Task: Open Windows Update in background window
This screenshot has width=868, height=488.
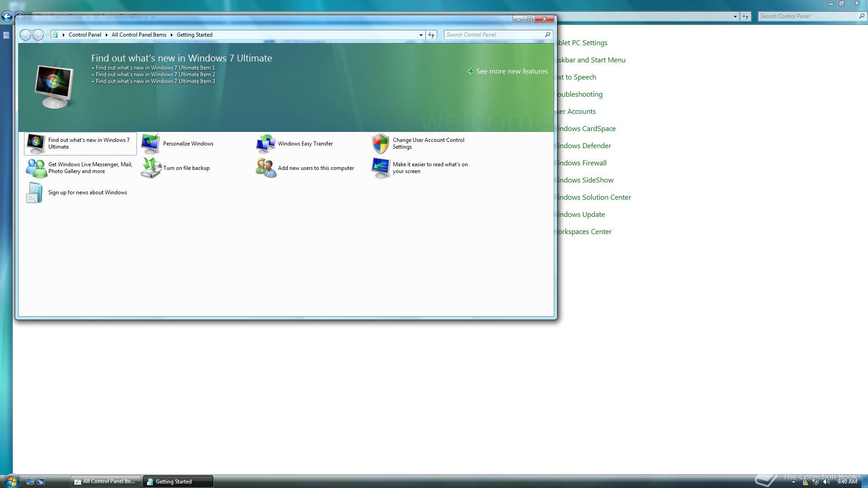Action: (581, 215)
